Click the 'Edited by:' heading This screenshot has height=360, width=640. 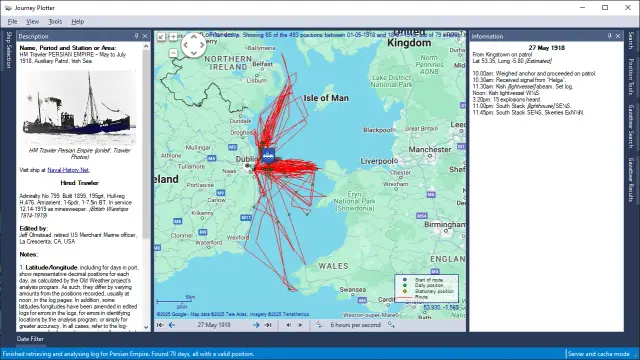click(x=33, y=229)
